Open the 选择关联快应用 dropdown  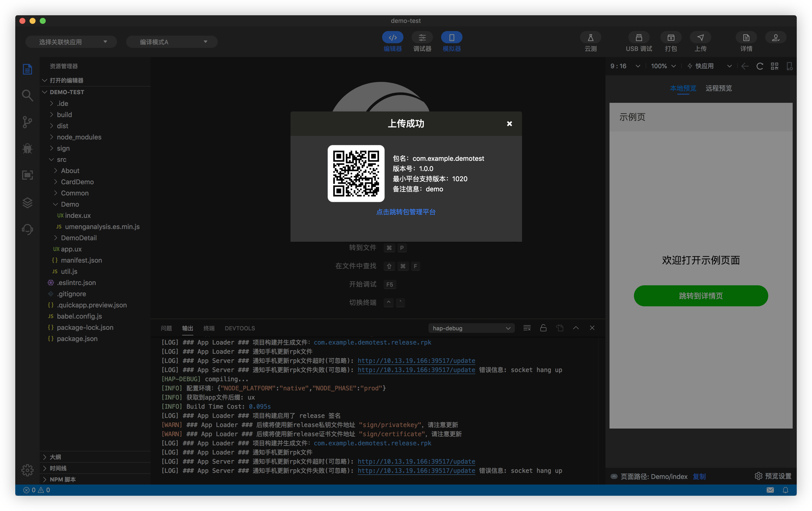tap(71, 42)
